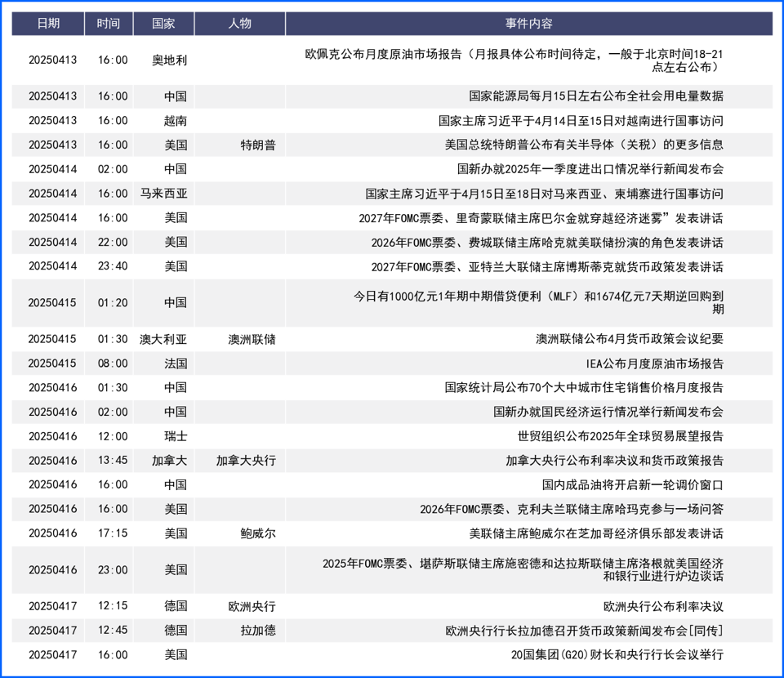The height and width of the screenshot is (678, 784).
Task: Click 澳洲联储公布4月货币政策会议纪要 event
Action: [630, 339]
